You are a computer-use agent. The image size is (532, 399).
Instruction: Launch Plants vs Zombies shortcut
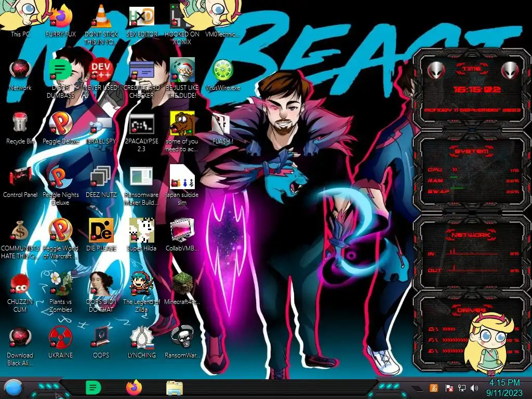point(60,292)
